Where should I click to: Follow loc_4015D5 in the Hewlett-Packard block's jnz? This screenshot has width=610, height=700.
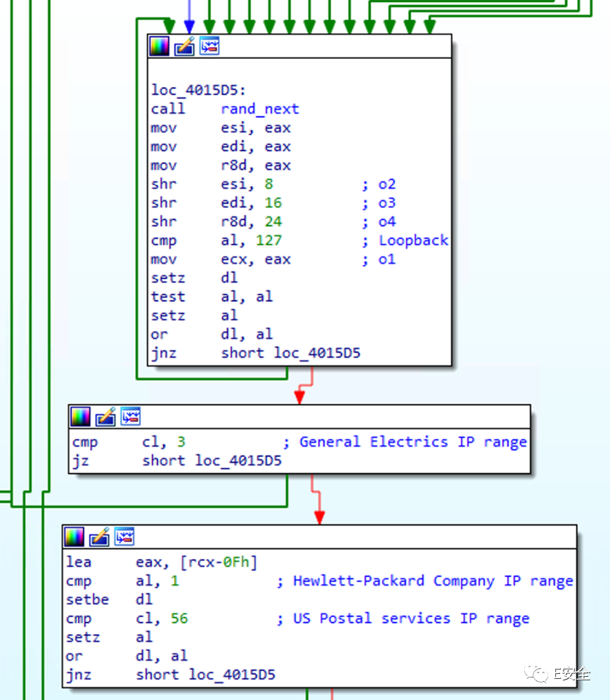pyautogui.click(x=232, y=674)
